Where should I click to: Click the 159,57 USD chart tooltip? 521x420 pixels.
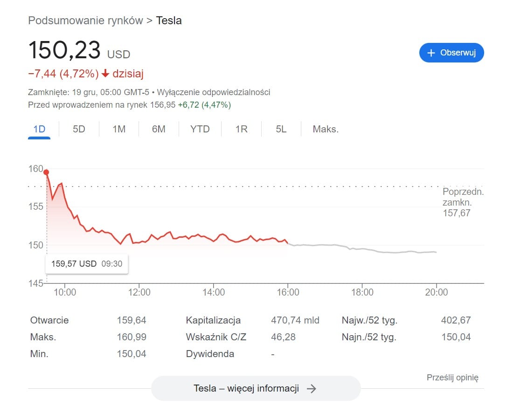click(86, 264)
